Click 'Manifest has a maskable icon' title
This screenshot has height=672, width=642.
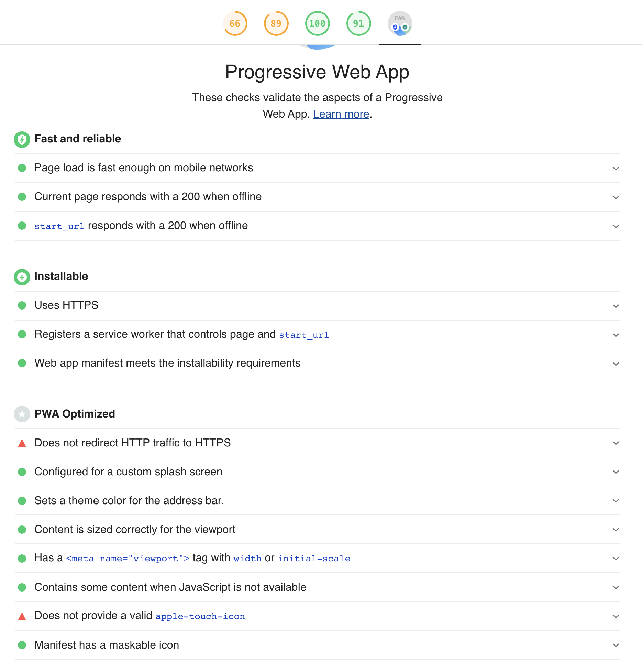click(107, 645)
